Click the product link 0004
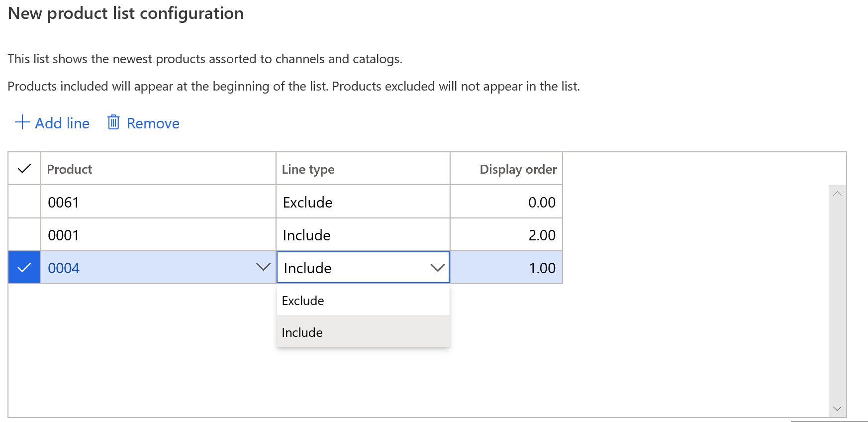 [x=64, y=268]
